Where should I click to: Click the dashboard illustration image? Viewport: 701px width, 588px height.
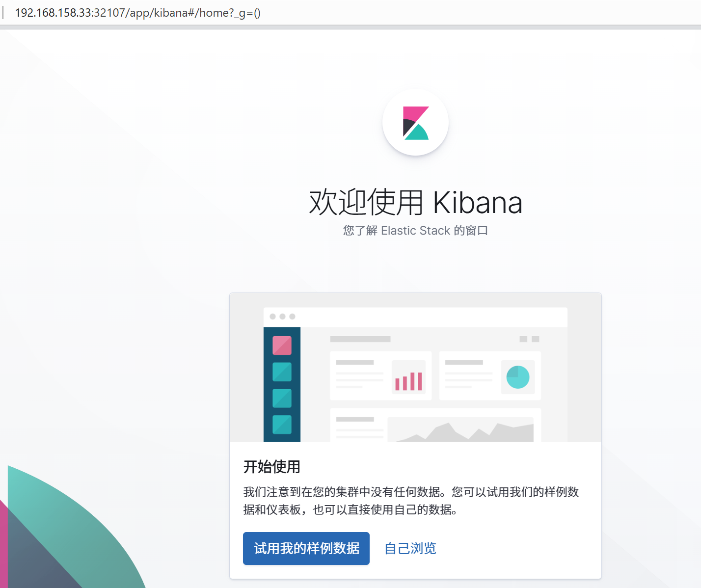click(415, 368)
